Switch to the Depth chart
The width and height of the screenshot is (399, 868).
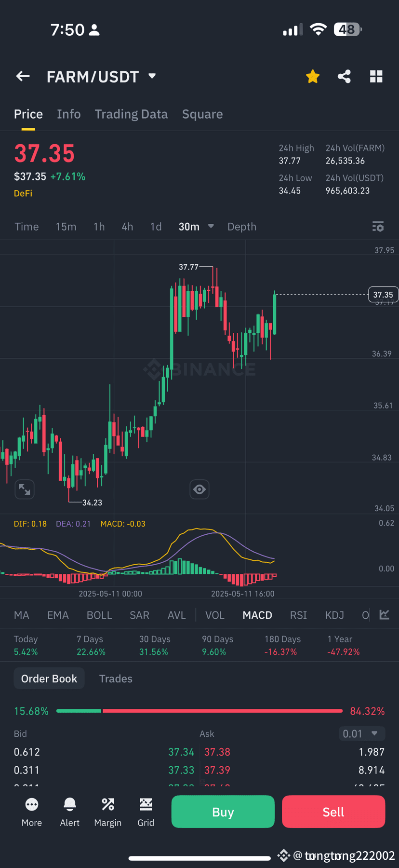[x=242, y=227]
